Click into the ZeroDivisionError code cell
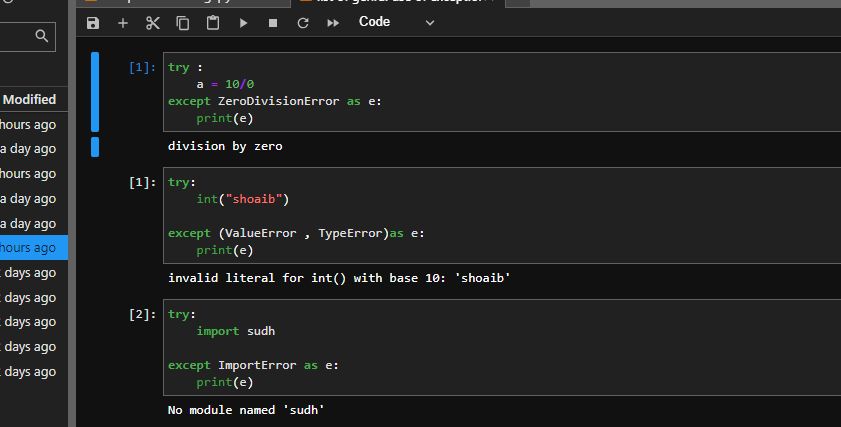 point(500,92)
